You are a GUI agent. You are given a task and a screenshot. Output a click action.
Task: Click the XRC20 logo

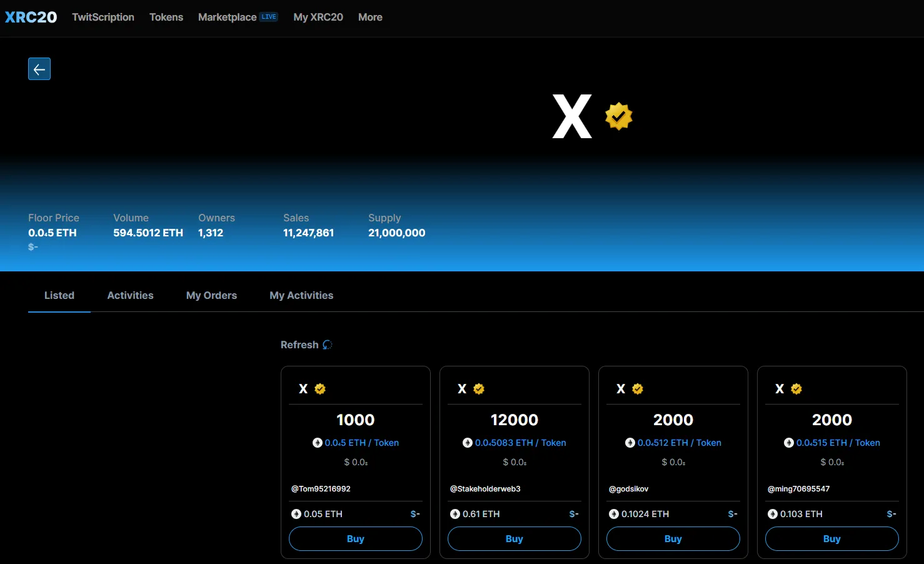coord(31,18)
